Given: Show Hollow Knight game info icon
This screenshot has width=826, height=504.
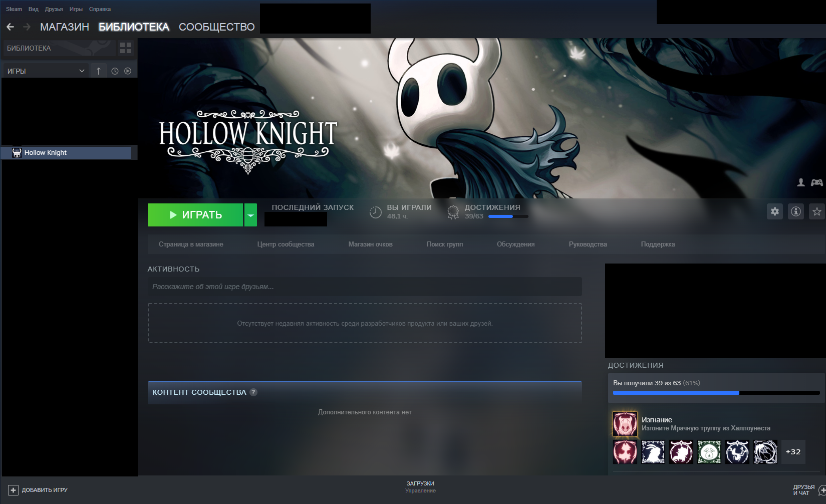Looking at the screenshot, I should coord(796,211).
